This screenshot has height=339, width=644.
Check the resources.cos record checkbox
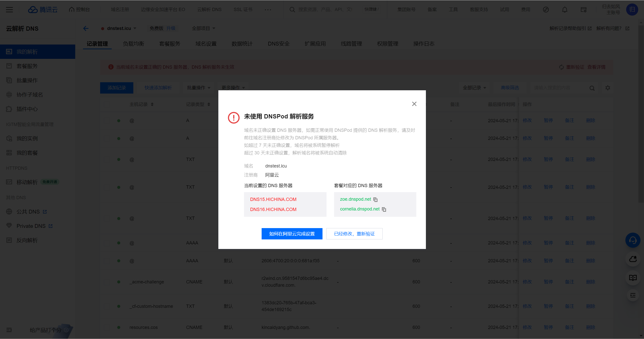click(107, 327)
